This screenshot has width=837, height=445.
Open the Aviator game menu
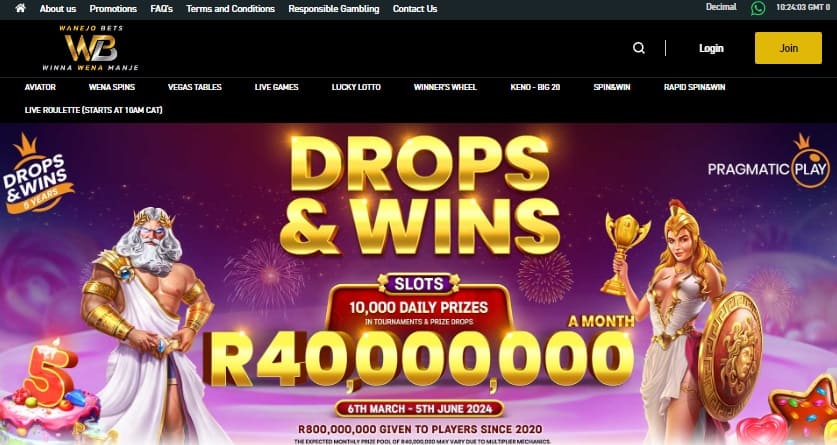40,87
